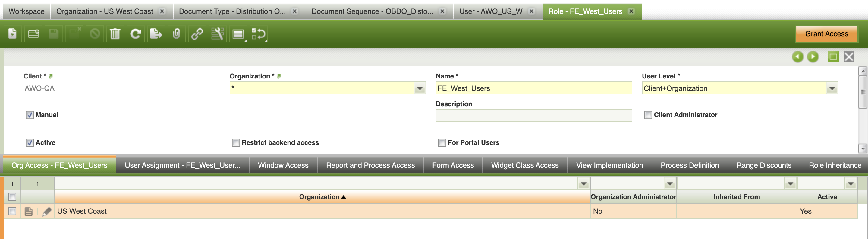
Task: Click the form scrollbar down arrow
Action: 863,148
